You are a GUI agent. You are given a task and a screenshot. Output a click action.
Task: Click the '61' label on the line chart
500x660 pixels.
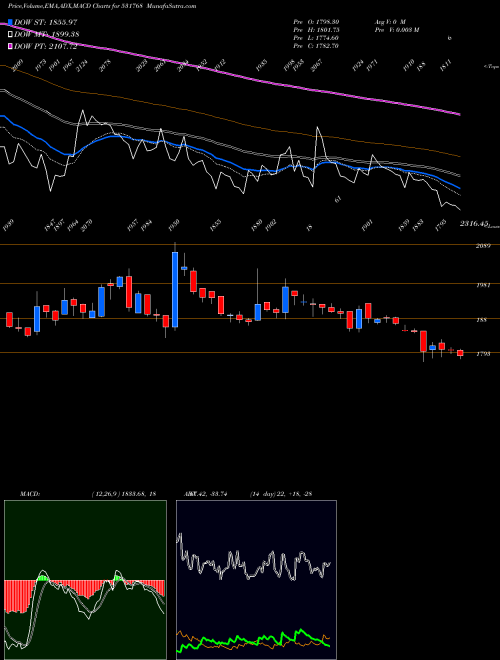[338, 200]
